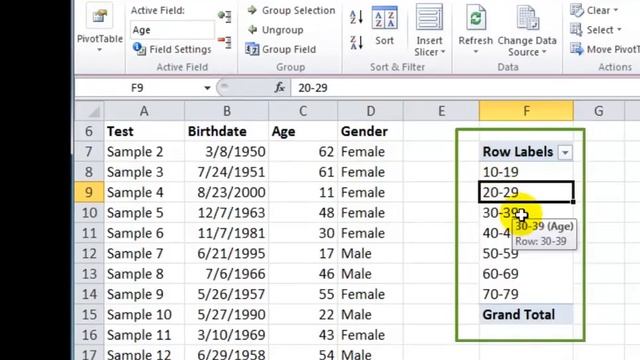Click the formula bar showing 20-29

[465, 88]
